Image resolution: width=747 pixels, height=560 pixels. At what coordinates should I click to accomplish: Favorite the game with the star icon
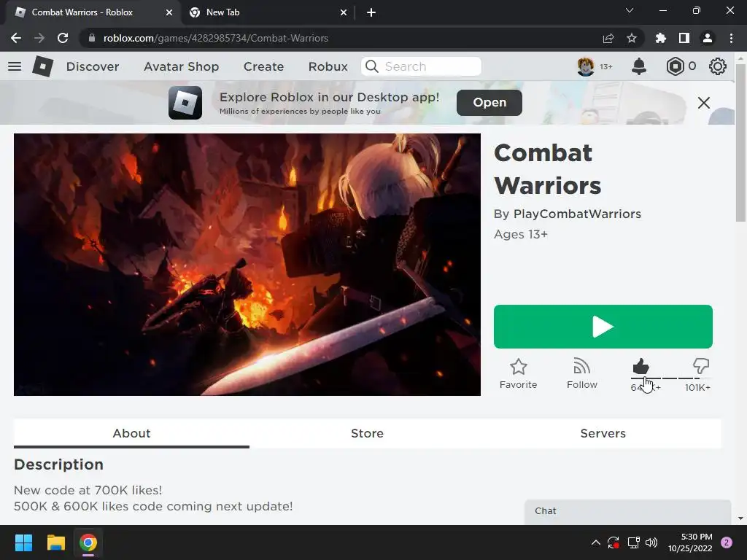coord(519,367)
